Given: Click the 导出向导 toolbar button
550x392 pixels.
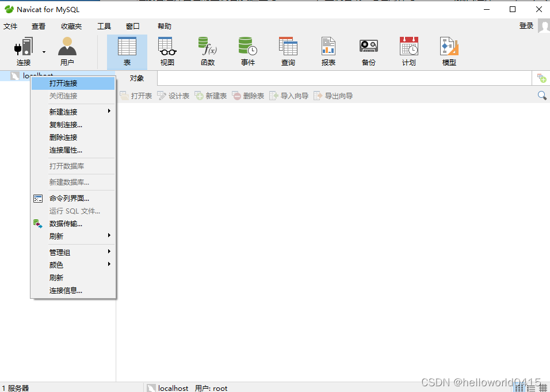Looking at the screenshot, I should [x=333, y=96].
